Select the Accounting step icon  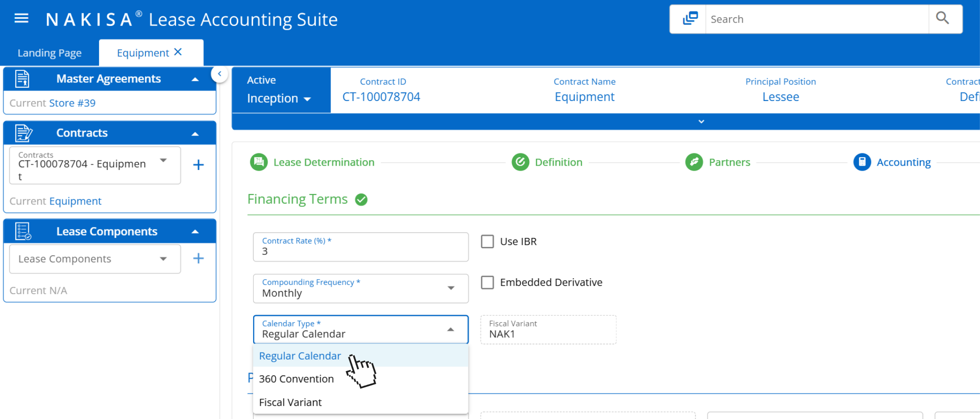point(862,162)
